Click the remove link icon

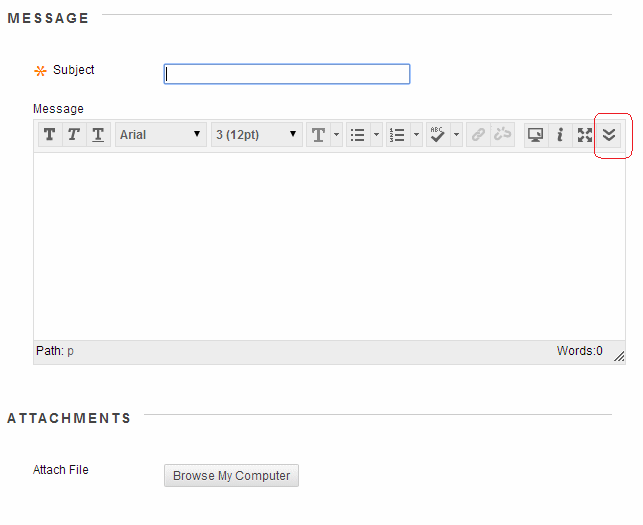pos(502,135)
